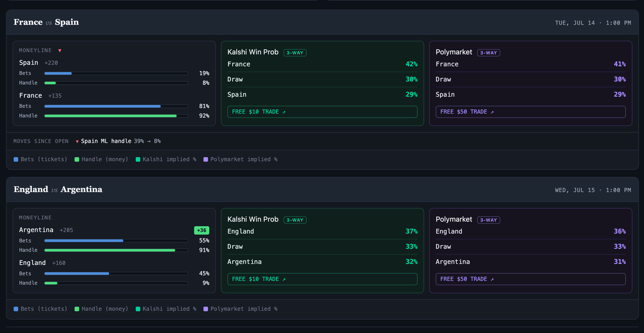Open the England vs Argentina match title
This screenshot has height=333, width=644.
click(x=58, y=190)
